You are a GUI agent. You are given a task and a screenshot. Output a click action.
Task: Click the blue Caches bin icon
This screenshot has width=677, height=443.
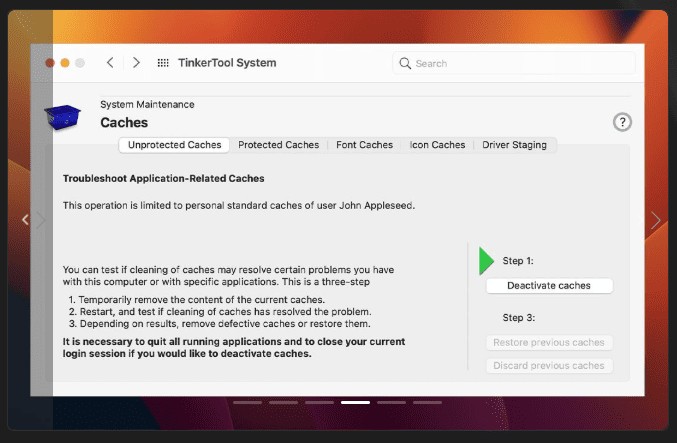click(62, 117)
